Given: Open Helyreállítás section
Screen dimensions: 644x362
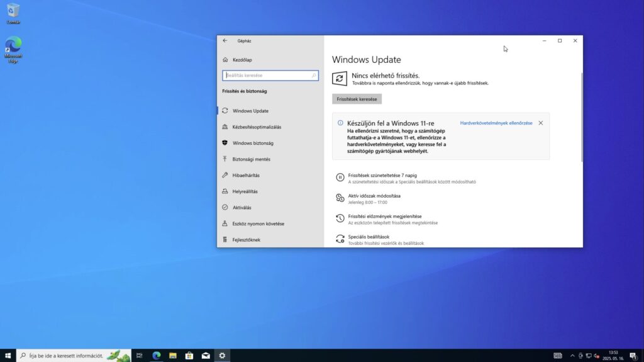Looking at the screenshot, I should tap(245, 191).
